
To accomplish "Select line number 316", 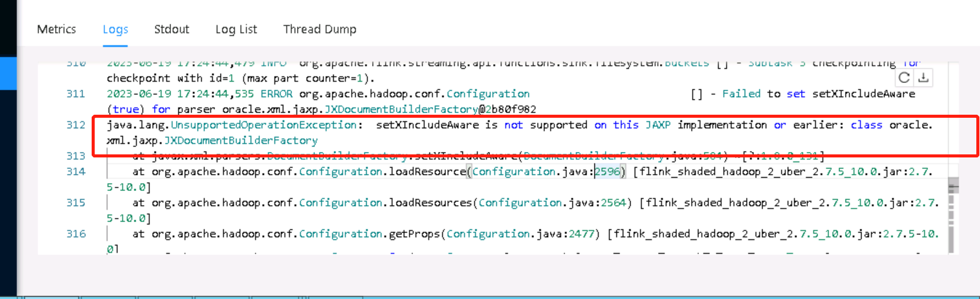I will 76,234.
